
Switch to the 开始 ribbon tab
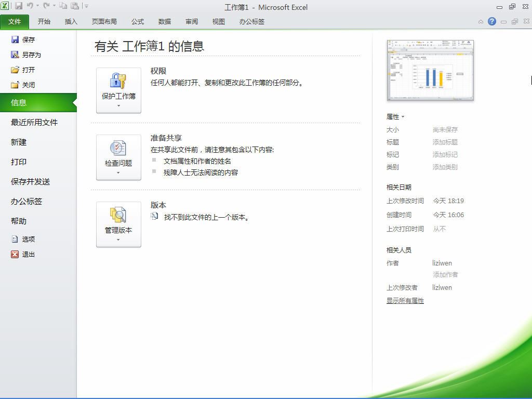(x=44, y=22)
